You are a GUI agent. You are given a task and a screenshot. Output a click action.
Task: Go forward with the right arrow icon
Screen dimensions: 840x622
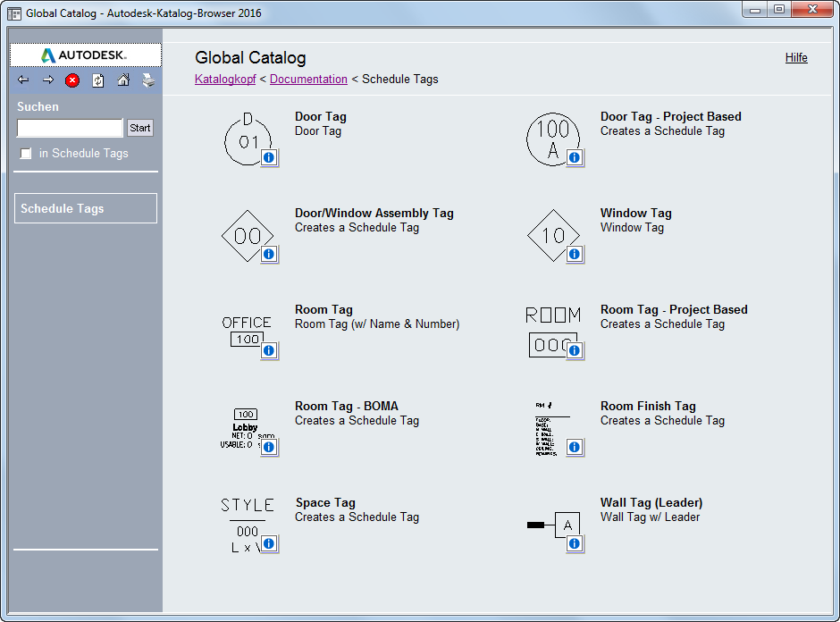click(x=48, y=80)
